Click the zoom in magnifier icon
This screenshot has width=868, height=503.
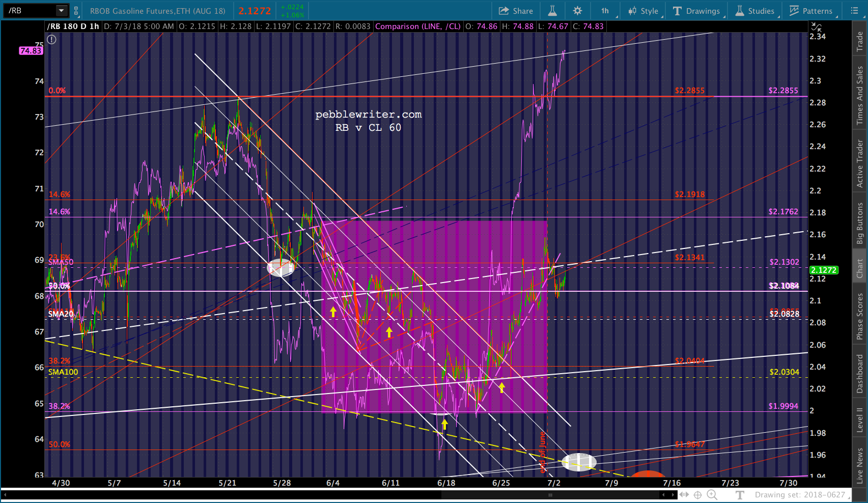712,494
